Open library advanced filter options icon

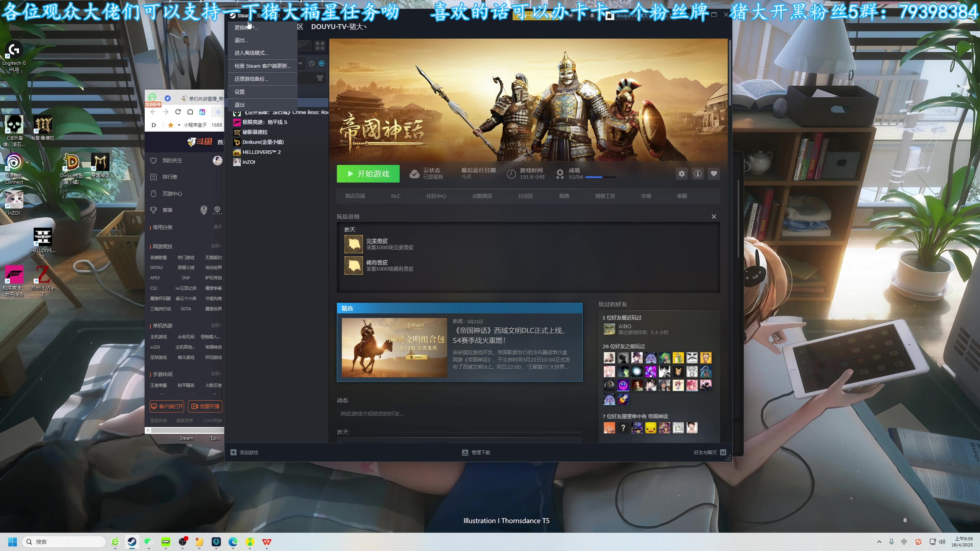[320, 78]
